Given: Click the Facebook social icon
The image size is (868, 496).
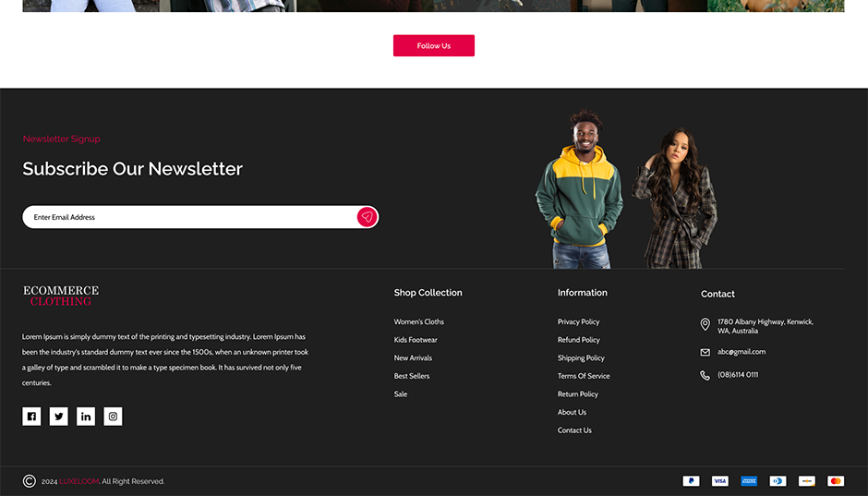Looking at the screenshot, I should point(31,417).
